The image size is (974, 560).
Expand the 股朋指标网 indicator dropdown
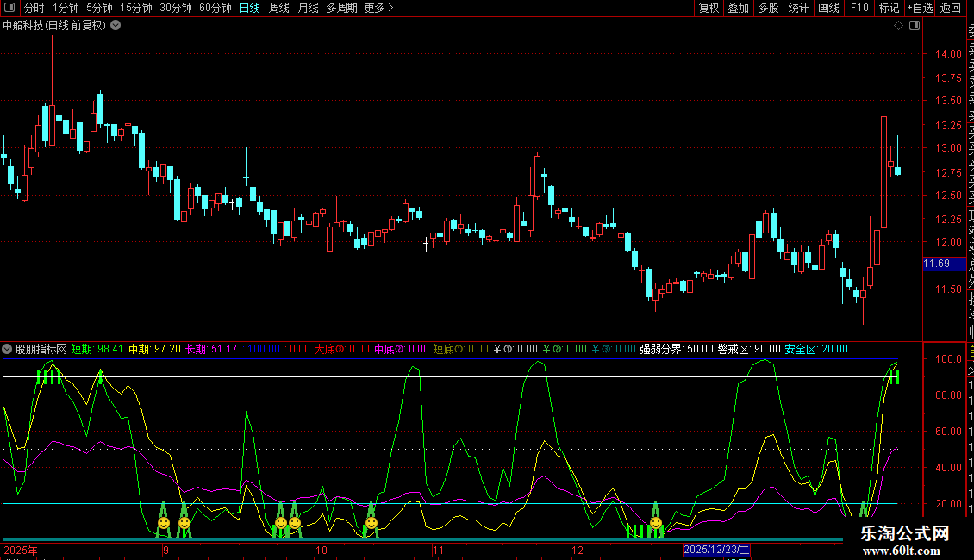7,349
